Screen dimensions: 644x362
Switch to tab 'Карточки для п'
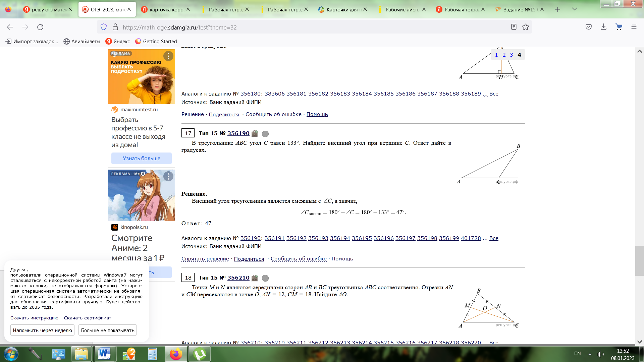point(342,9)
